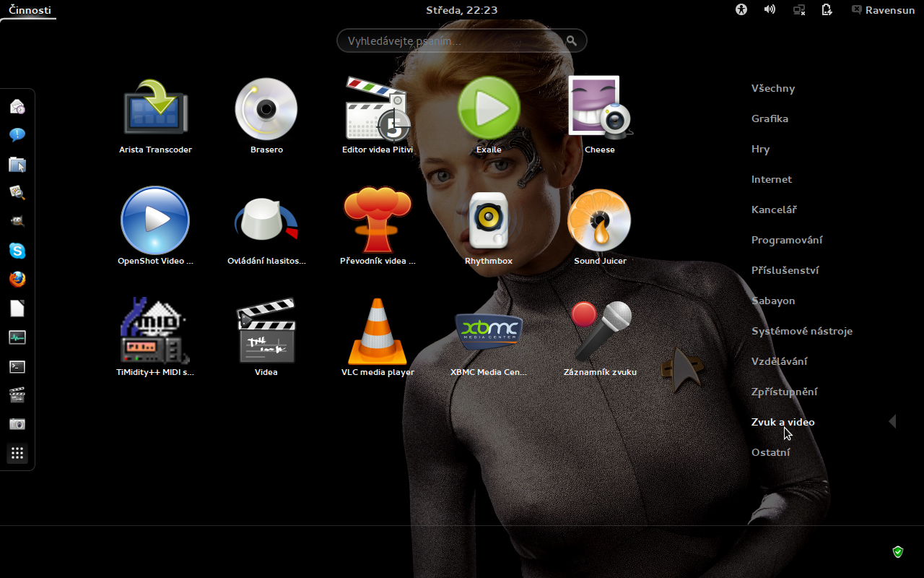Click the workspace arrow beside Zvuk a video
The height and width of the screenshot is (578, 924).
point(892,421)
